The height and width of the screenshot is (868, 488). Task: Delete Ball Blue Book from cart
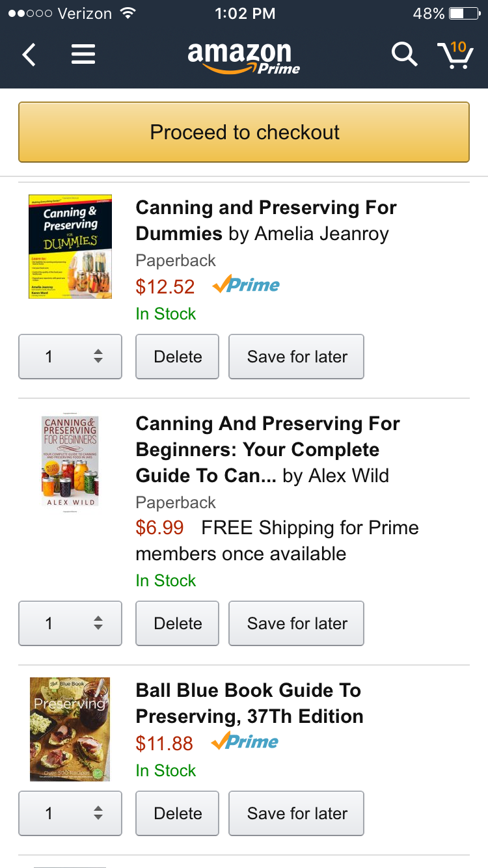pyautogui.click(x=178, y=813)
